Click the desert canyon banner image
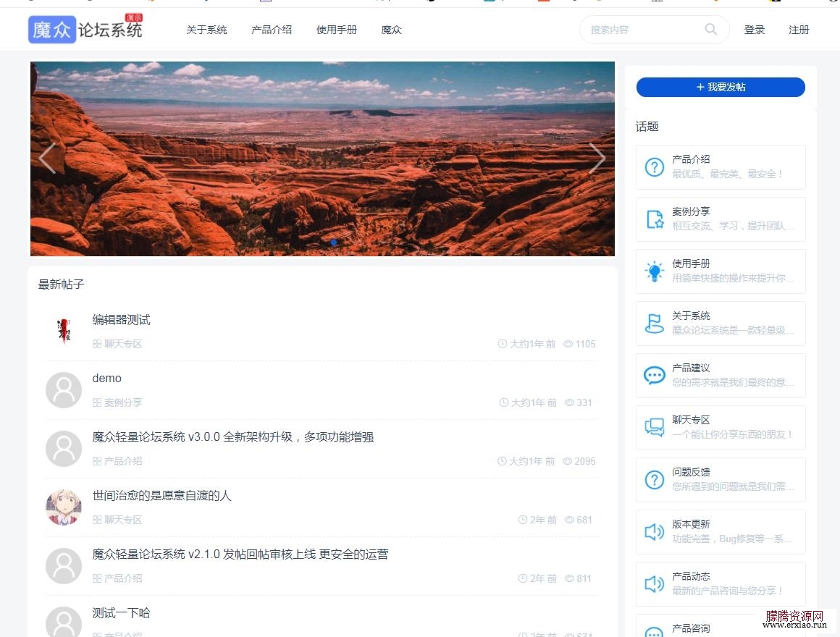The width and height of the screenshot is (840, 637). coord(322,159)
